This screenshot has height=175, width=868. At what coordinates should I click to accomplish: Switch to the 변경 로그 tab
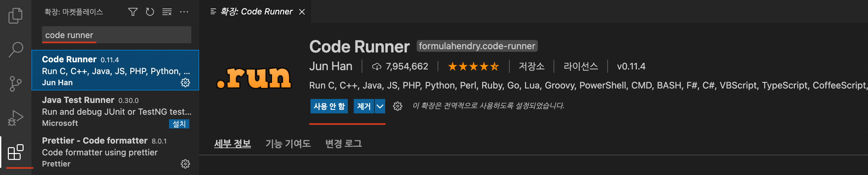pos(343,144)
